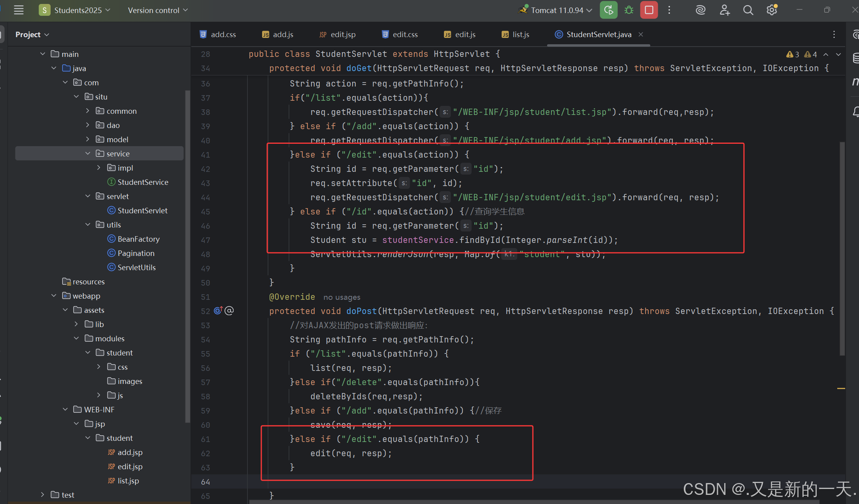Open the Maven tool window icon

coord(855,81)
